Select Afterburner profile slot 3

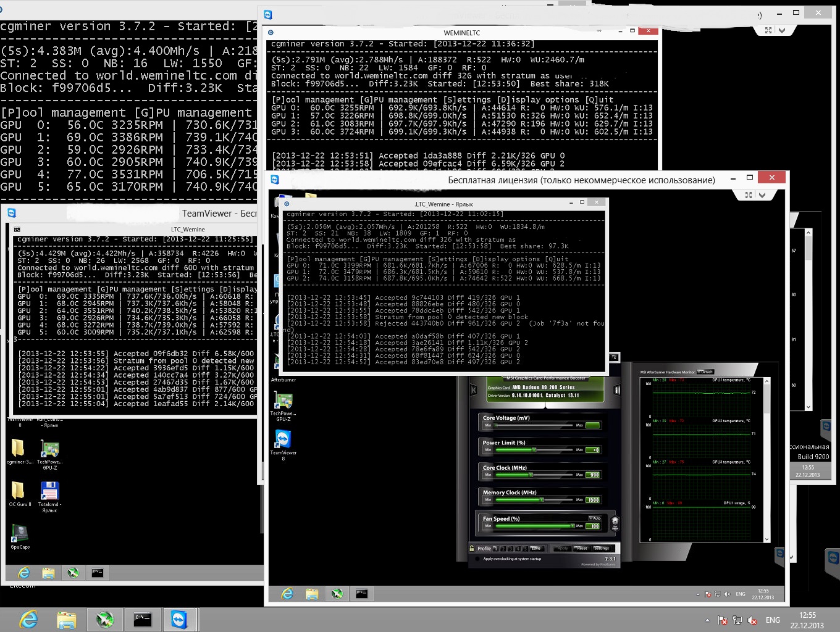pos(511,548)
